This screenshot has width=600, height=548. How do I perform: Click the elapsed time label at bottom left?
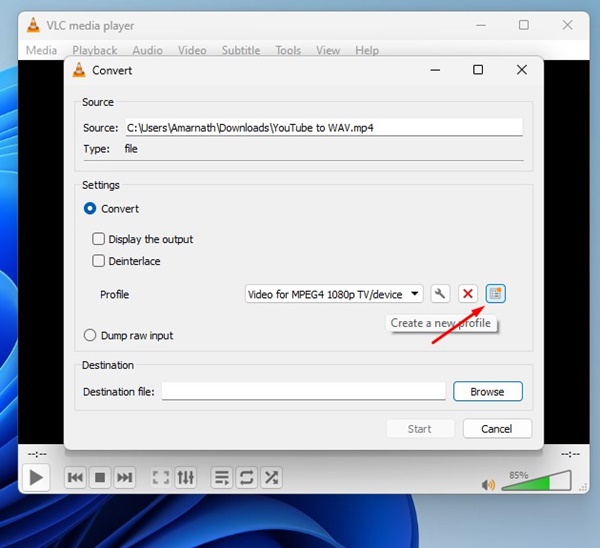tap(37, 454)
